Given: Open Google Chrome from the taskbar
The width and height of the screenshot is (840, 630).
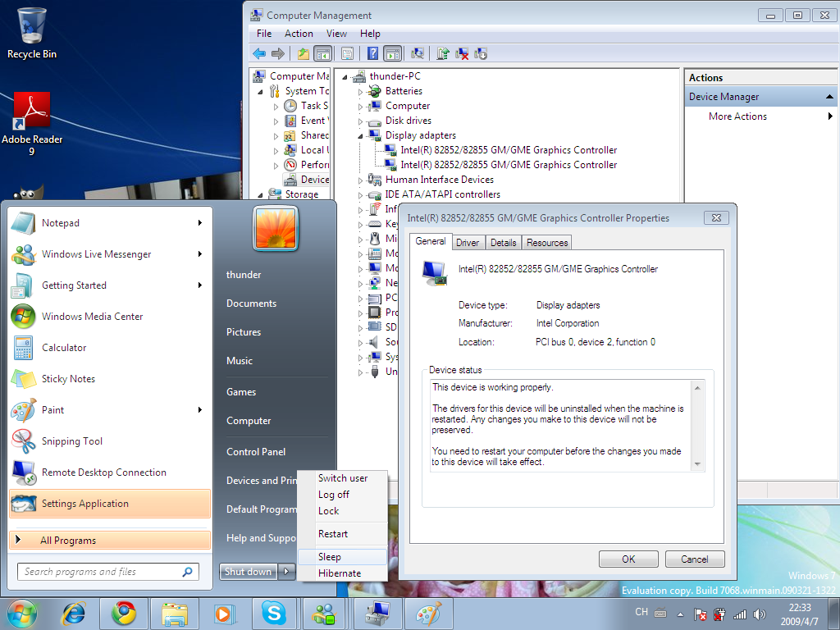Looking at the screenshot, I should (x=124, y=614).
